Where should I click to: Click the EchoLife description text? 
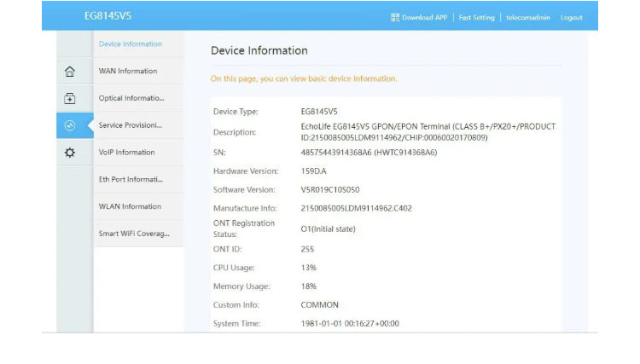coord(428,132)
